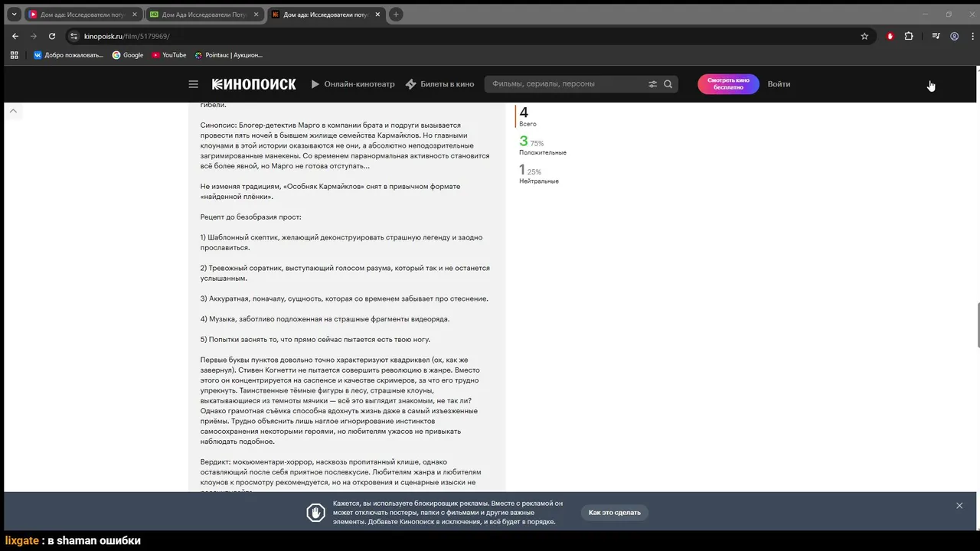Screen dimensions: 980x551
Task: Click list item 1) Шаблонный скептик
Action: (341, 243)
